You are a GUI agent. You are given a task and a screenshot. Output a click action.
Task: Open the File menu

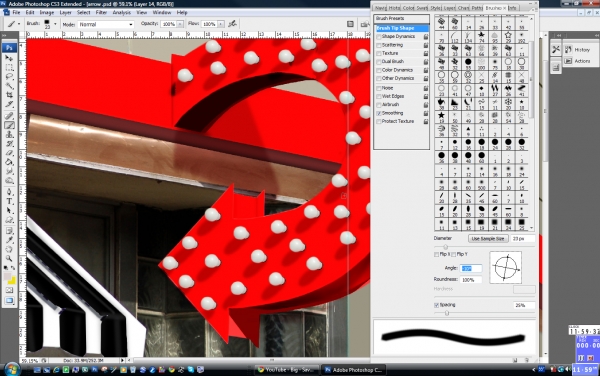click(x=16, y=13)
